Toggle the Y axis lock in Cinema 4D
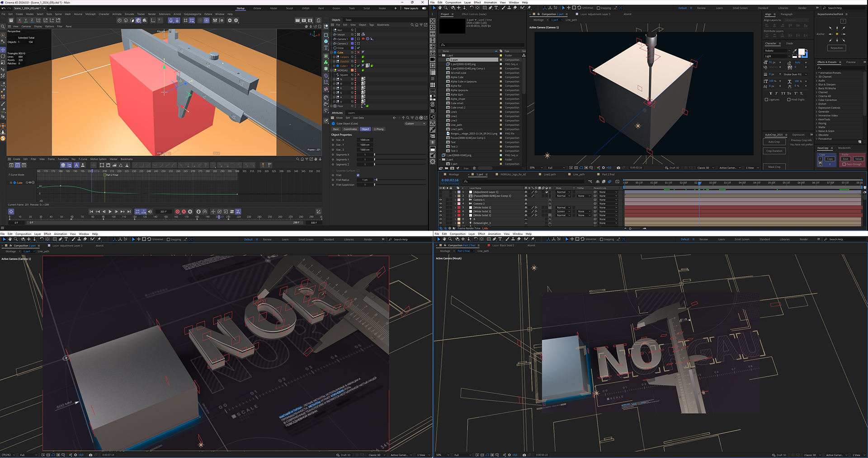 point(26,20)
